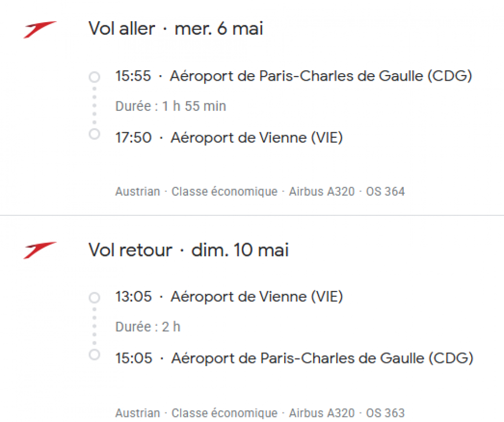Image resolution: width=504 pixels, height=422 pixels.
Task: Open Aéroport de Vienne at 13:05
Action: pyautogui.click(x=257, y=296)
